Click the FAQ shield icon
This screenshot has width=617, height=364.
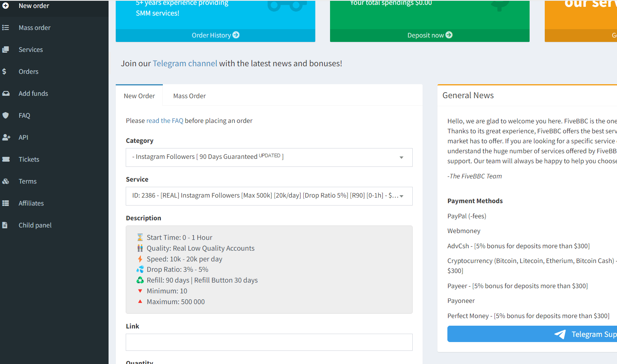pyautogui.click(x=6, y=116)
